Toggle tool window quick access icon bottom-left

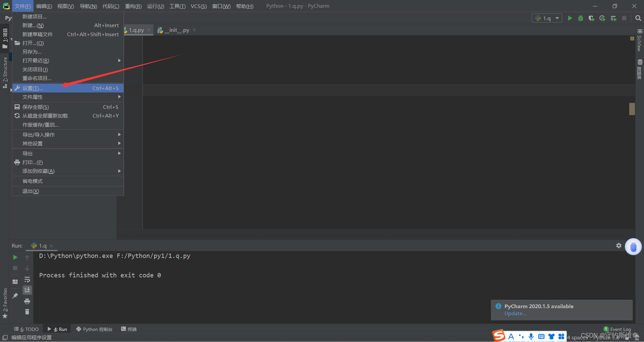click(5, 337)
